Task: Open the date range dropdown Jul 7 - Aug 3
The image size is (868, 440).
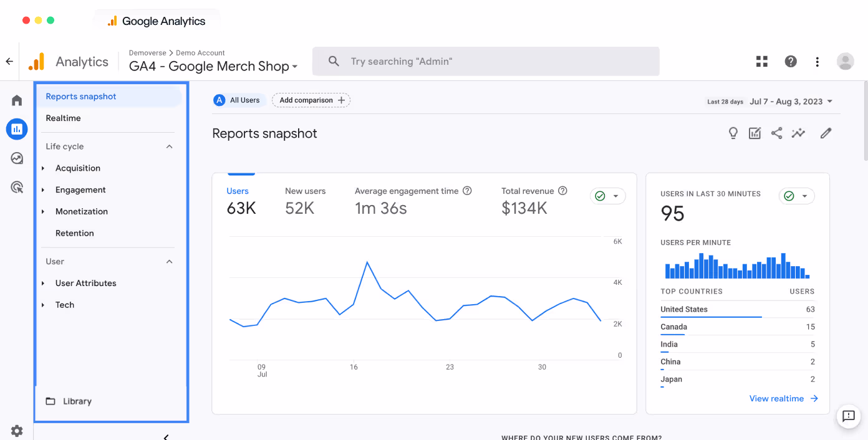Action: coord(791,102)
